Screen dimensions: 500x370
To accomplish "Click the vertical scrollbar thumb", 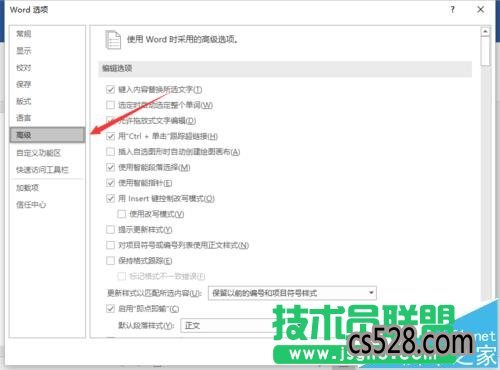I will click(485, 51).
